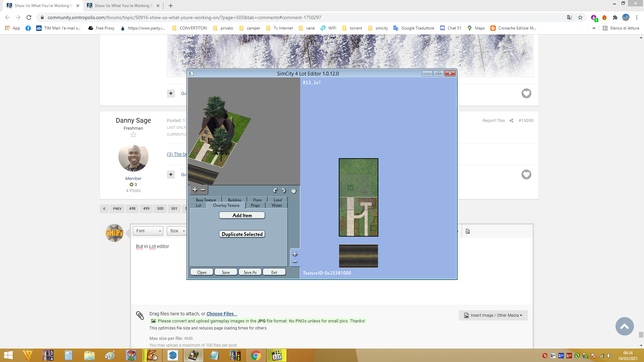Click Save in Lot Editor
Screen dimensions: 644x362
tap(226, 272)
